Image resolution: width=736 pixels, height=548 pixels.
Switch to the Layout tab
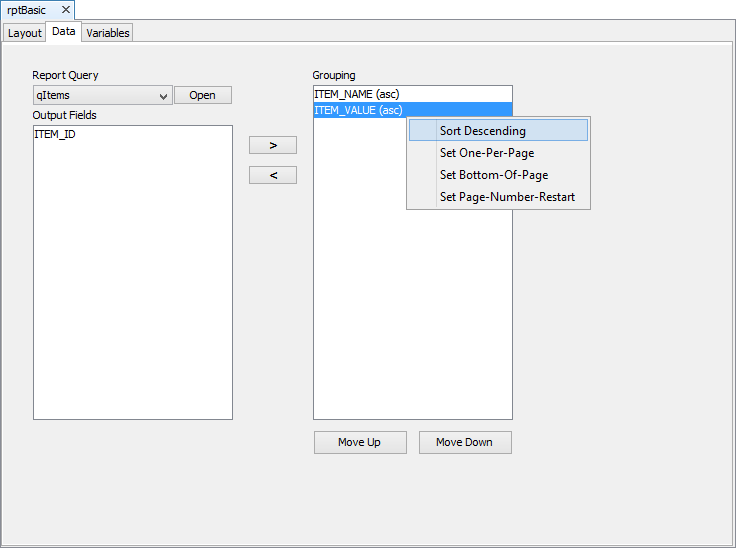coord(25,33)
